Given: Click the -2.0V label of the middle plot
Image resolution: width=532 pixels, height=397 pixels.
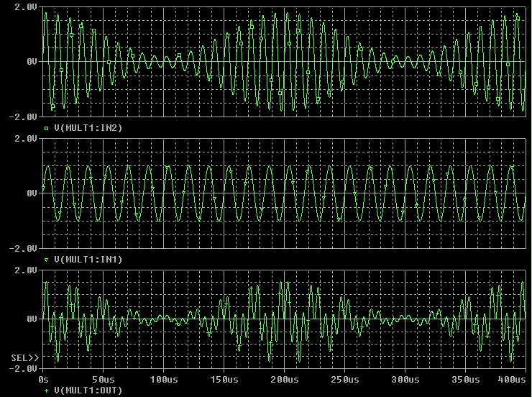Looking at the screenshot, I should [23, 249].
